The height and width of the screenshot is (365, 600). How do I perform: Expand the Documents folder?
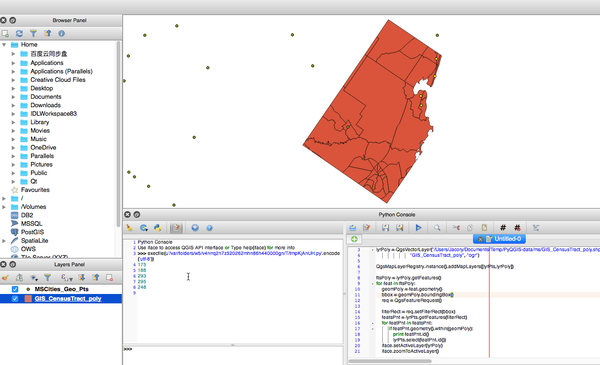point(13,97)
